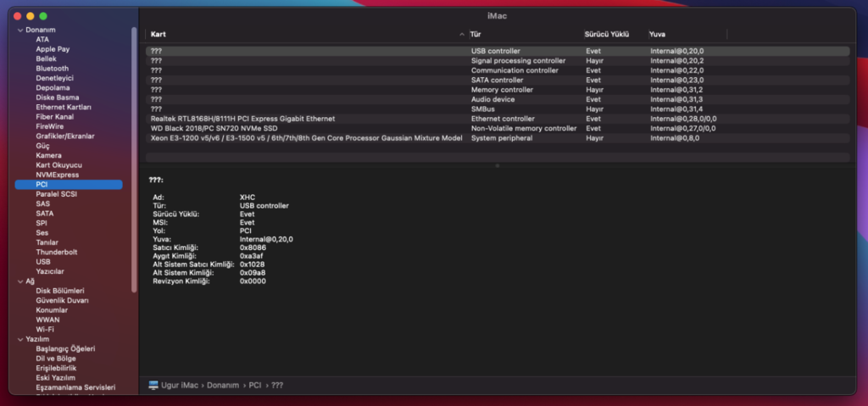Open the NVMExpress hardware category
The width and height of the screenshot is (868, 406).
[x=57, y=175]
